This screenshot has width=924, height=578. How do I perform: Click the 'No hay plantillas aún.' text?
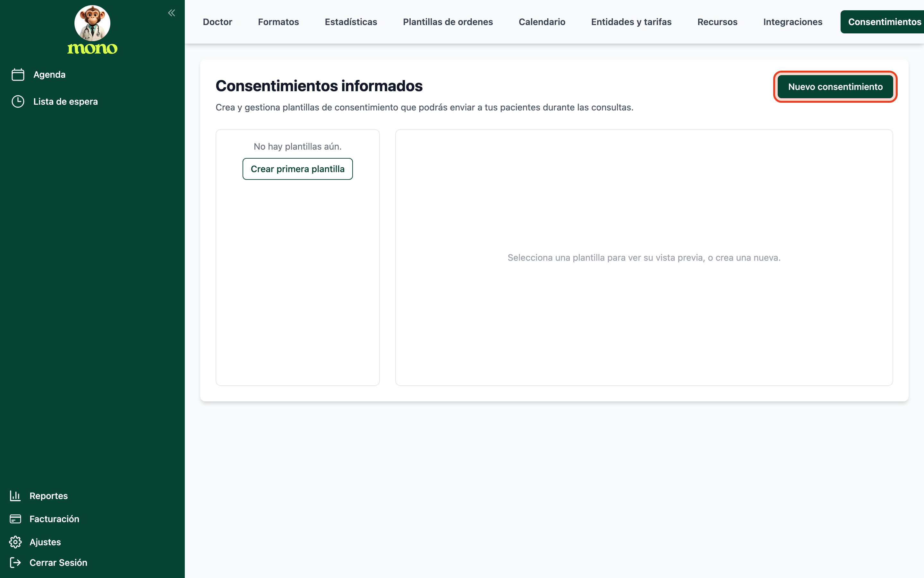pos(297,146)
